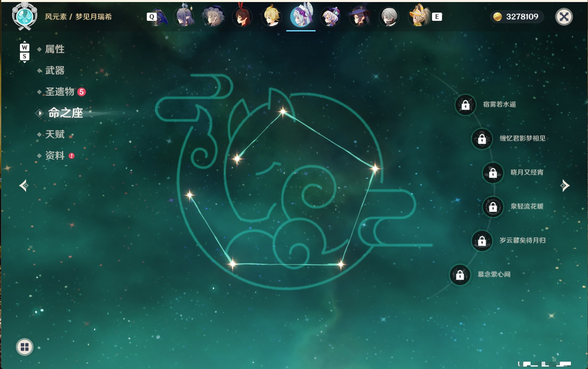The height and width of the screenshot is (369, 588).
Task: Select the 命之座 constellation page
Action: [x=66, y=113]
